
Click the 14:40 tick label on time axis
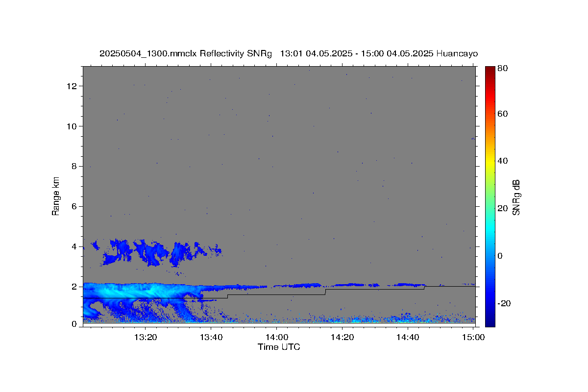point(407,337)
